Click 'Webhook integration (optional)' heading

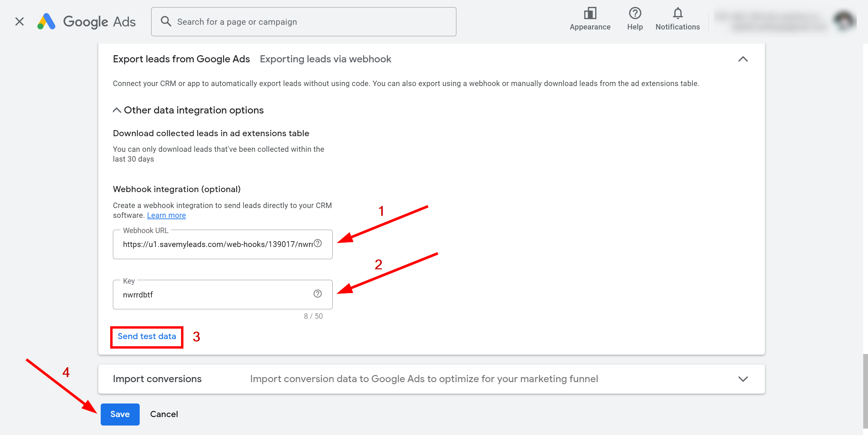pyautogui.click(x=177, y=189)
